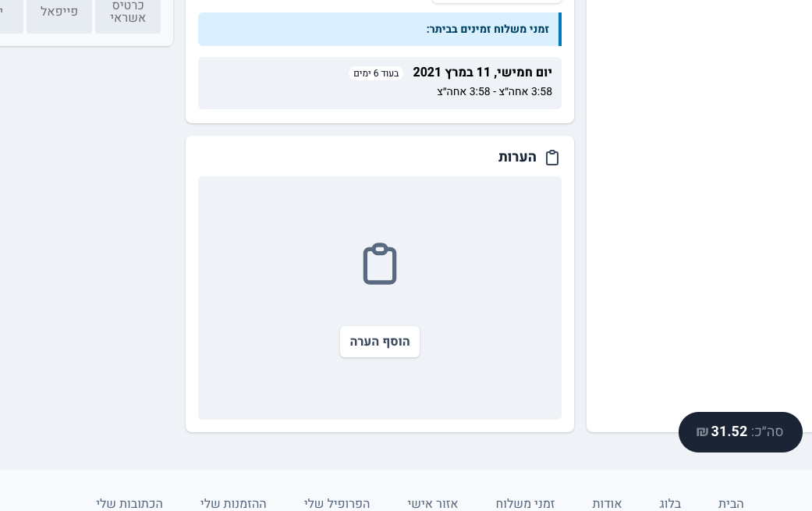
Task: Choose the יום חמישי, 11 במרץ 2021 delivery slot
Action: (x=380, y=83)
